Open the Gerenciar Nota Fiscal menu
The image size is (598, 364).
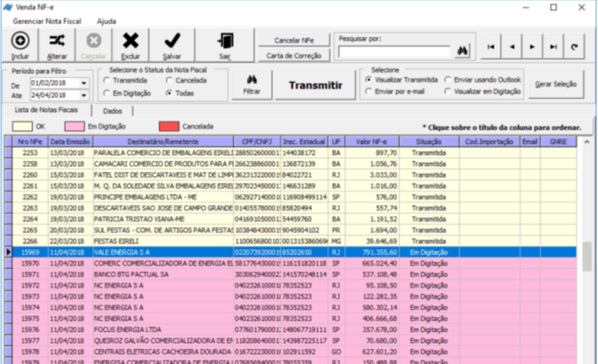(48, 22)
